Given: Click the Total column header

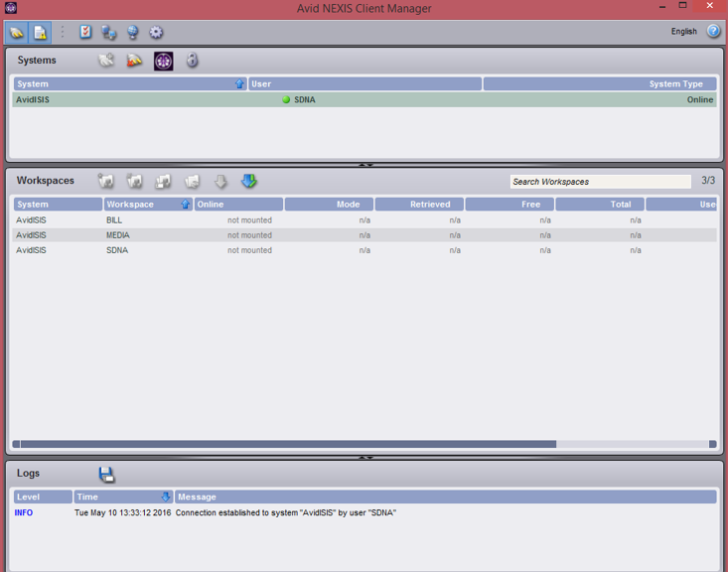Looking at the screenshot, I should tap(600, 205).
